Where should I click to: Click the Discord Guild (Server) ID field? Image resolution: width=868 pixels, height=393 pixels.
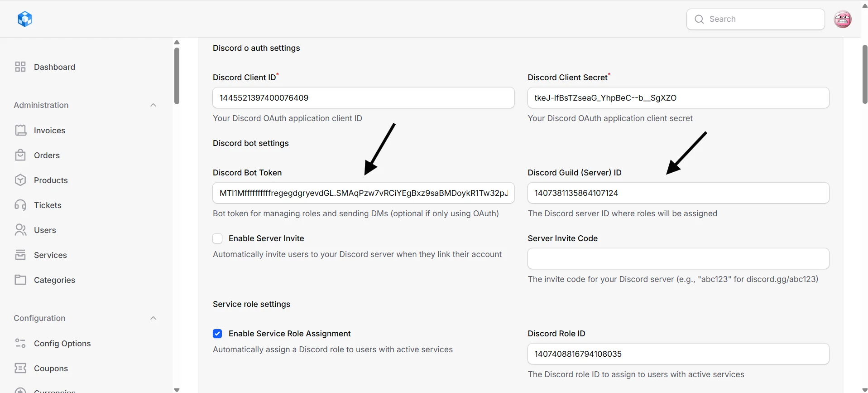pos(678,193)
